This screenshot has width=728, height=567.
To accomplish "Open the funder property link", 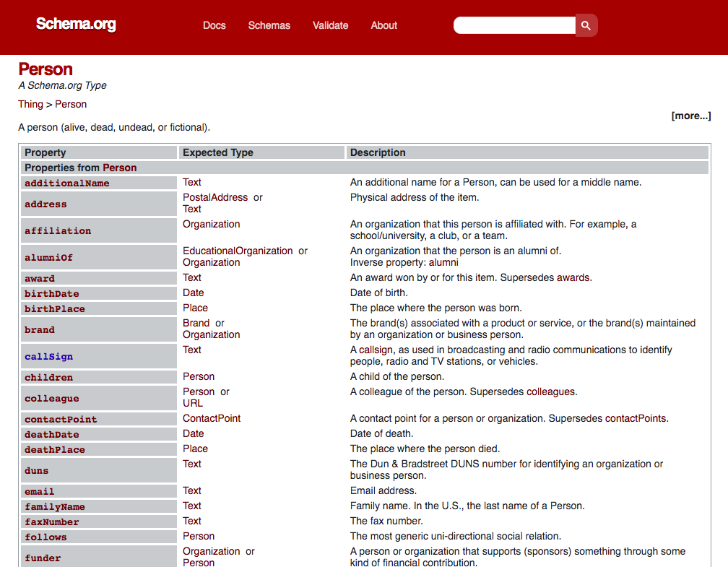I will click(x=43, y=558).
